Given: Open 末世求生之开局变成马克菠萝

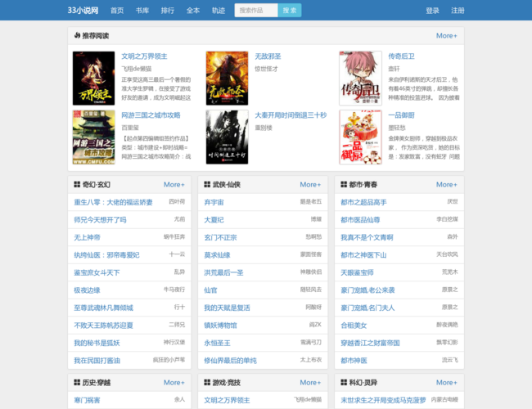Looking at the screenshot, I should (383, 400).
